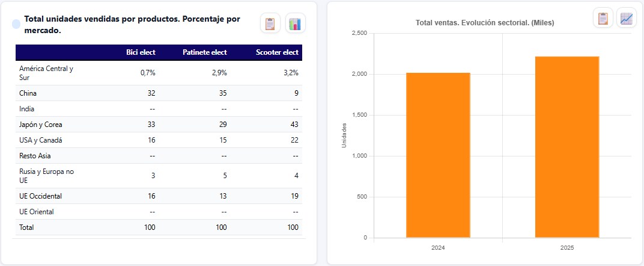Click the China row label
This screenshot has width=644, height=266.
(x=28, y=93)
